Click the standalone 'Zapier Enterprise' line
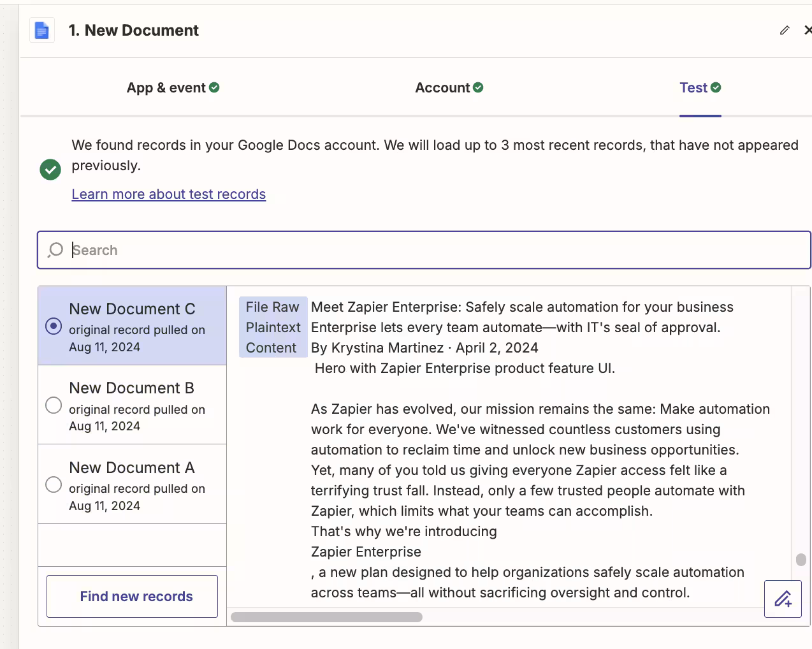This screenshot has width=812, height=649. pos(366,551)
